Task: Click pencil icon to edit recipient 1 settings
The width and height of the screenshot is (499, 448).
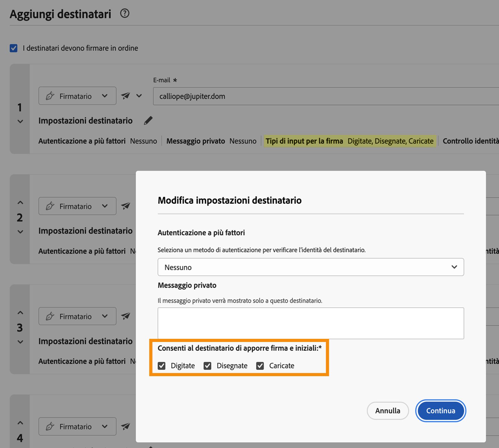Action: tap(148, 120)
